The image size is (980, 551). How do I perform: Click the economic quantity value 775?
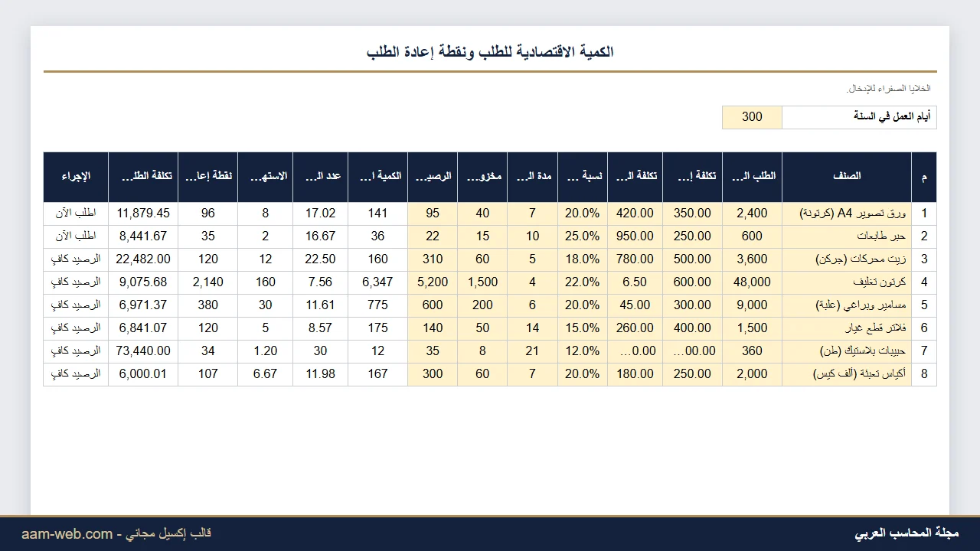377,305
